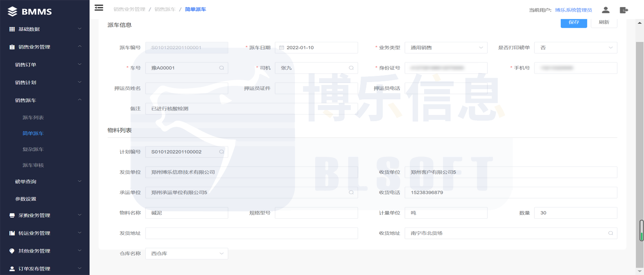This screenshot has height=275, width=644.
Task: Click the search icon in 收货地址 field
Action: [x=610, y=233]
